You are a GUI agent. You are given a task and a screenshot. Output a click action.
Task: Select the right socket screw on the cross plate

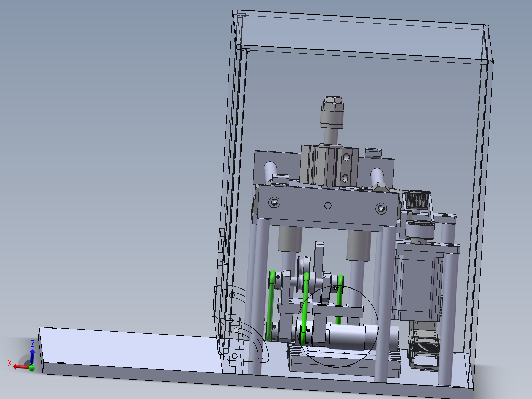pyautogui.click(x=381, y=208)
